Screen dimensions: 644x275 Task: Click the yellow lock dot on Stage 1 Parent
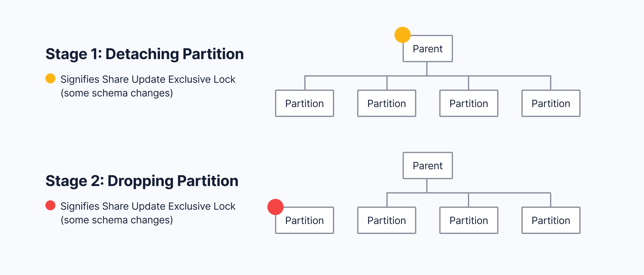click(402, 35)
